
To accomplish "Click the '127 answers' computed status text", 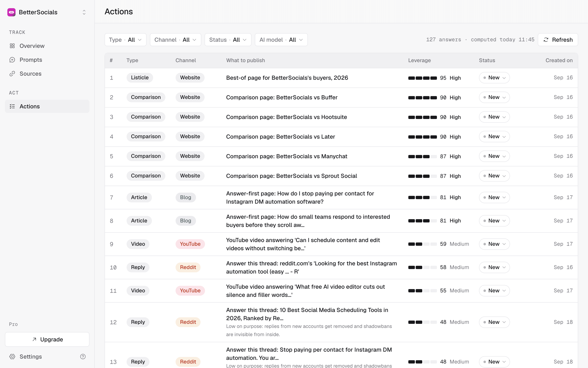I will click(480, 40).
